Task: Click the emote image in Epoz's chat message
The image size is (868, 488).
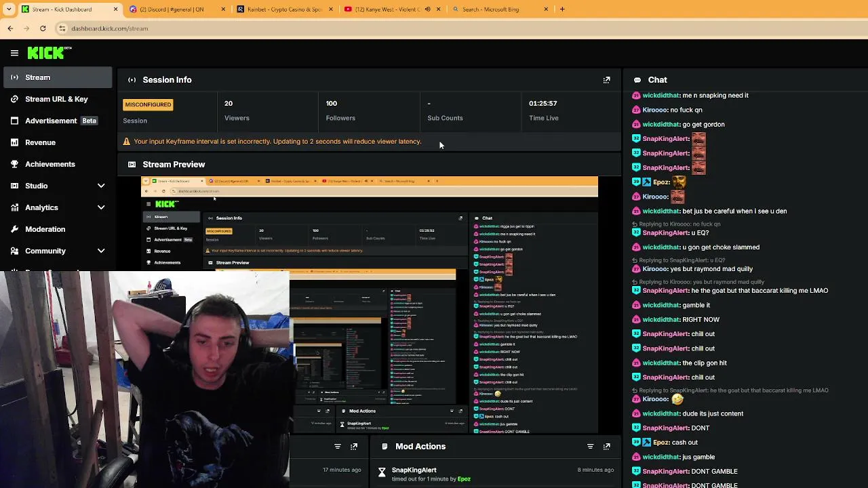Action: click(x=679, y=182)
